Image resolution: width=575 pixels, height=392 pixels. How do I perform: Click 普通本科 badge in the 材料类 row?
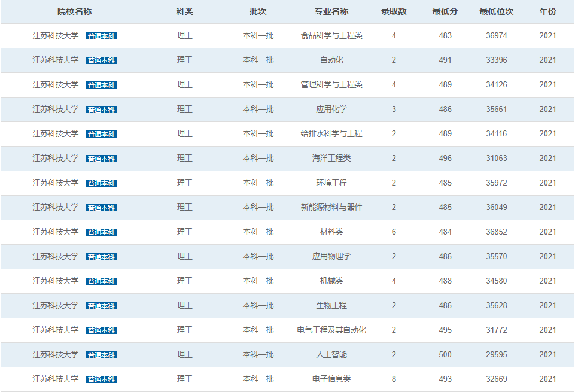pos(101,232)
